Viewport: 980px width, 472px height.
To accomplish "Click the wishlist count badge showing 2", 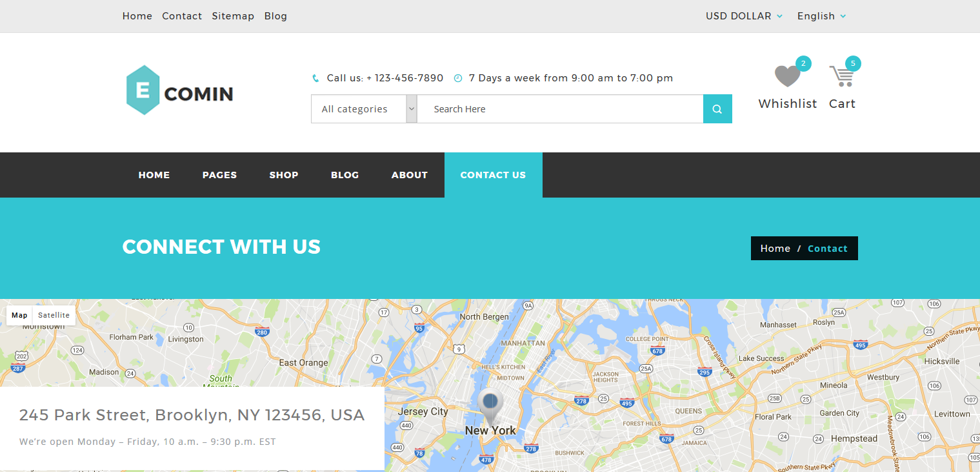I will tap(803, 63).
